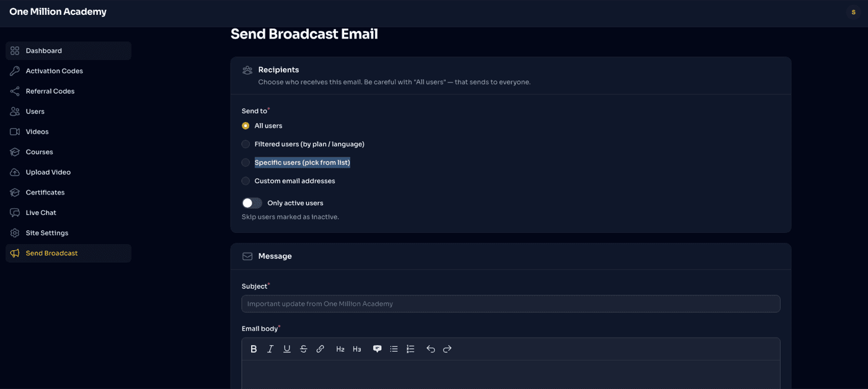Enable the Only active users switch

(x=252, y=203)
